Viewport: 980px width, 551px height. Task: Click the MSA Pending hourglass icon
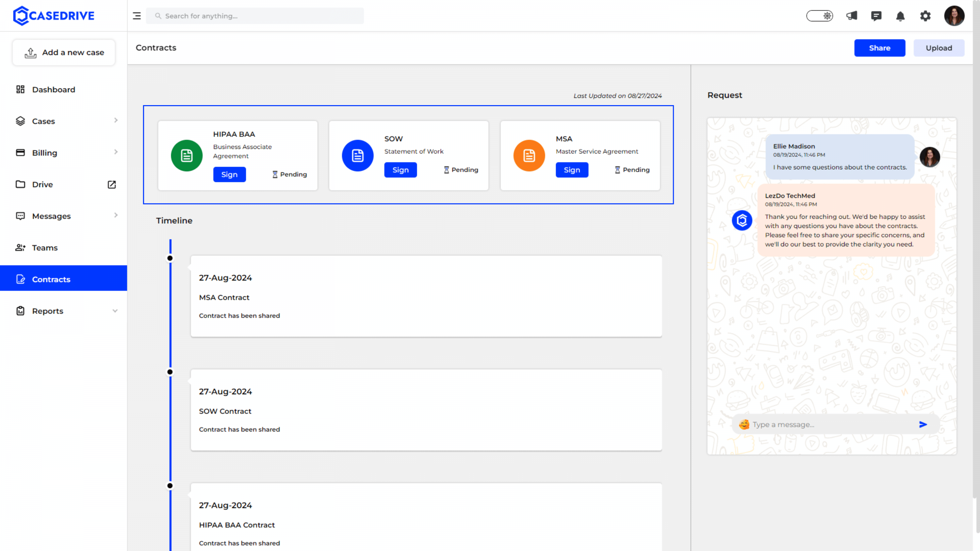[x=618, y=170]
